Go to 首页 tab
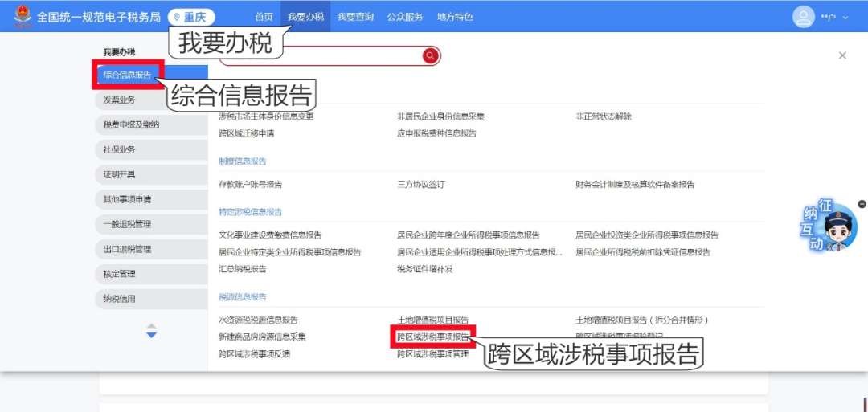 tap(264, 17)
